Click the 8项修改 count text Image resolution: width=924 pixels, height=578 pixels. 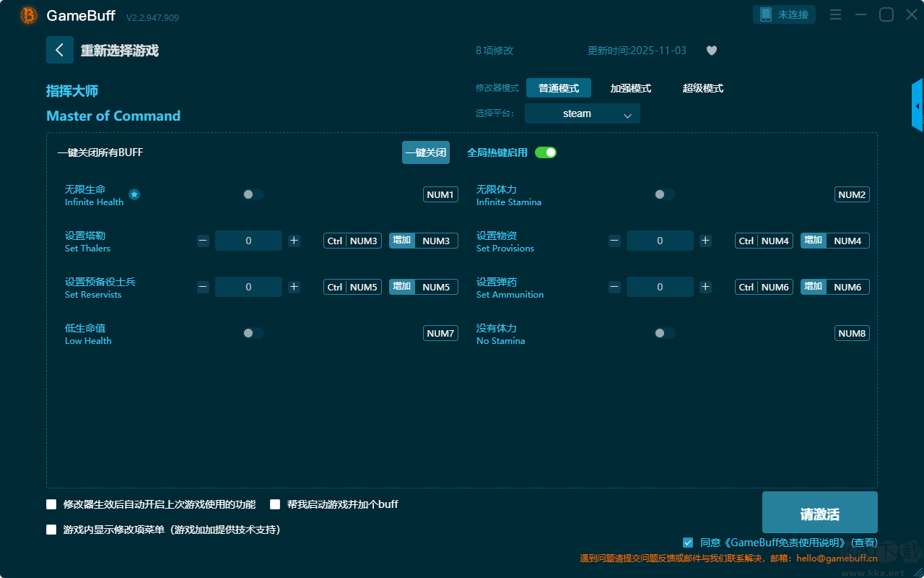click(494, 51)
